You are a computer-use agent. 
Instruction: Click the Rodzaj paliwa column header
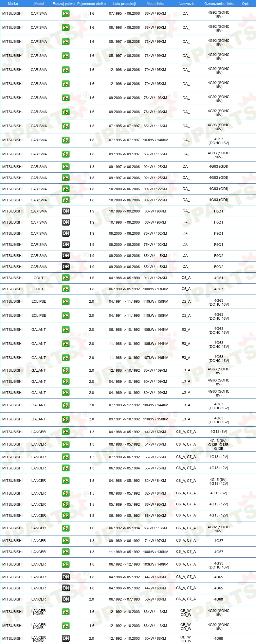64,4
